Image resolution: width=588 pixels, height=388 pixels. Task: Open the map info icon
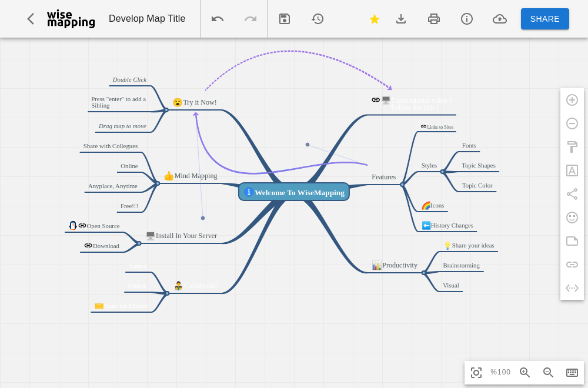point(467,19)
